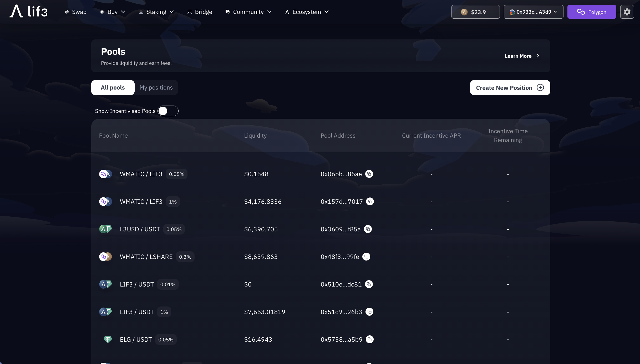The image size is (640, 364).
Task: Click Learn More link
Action: [522, 56]
